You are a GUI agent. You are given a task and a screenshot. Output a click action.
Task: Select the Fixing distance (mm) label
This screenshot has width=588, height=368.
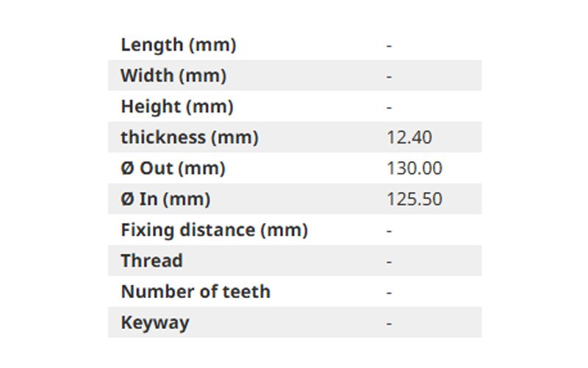click(214, 230)
